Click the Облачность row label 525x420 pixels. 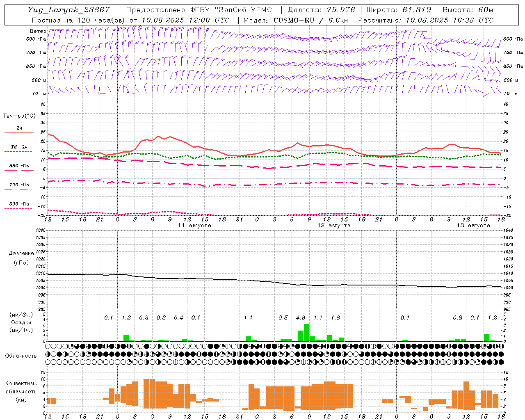tap(21, 356)
